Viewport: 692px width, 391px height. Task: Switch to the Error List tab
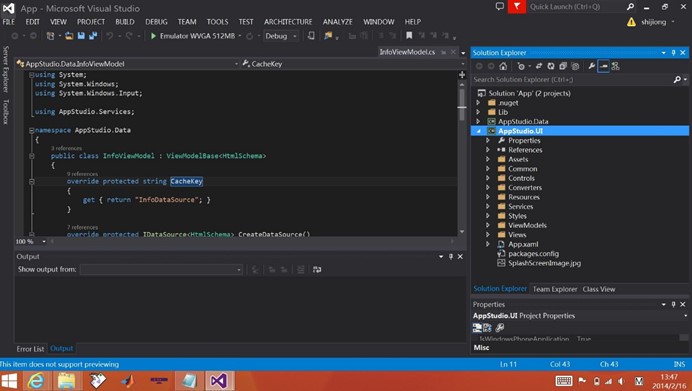point(30,349)
